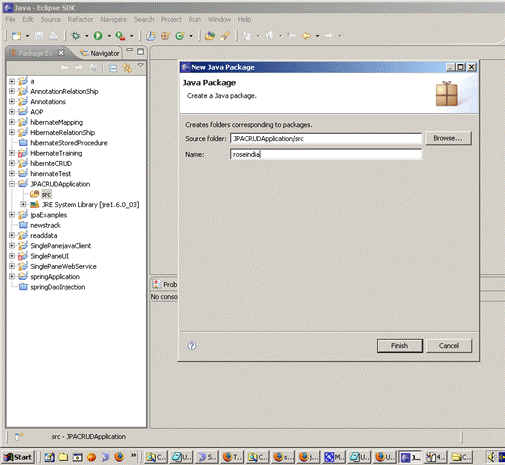Click the New Java Class icon
The image size is (505, 465).
(180, 36)
